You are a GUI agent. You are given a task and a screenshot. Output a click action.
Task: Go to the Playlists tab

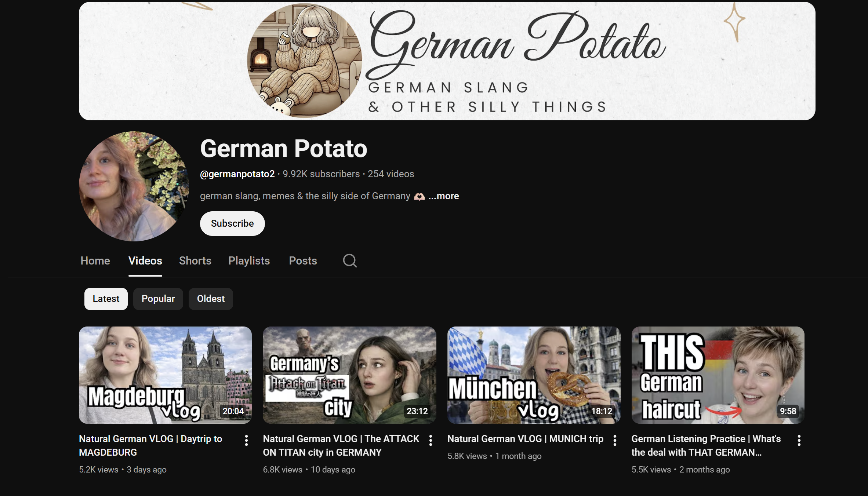point(249,261)
